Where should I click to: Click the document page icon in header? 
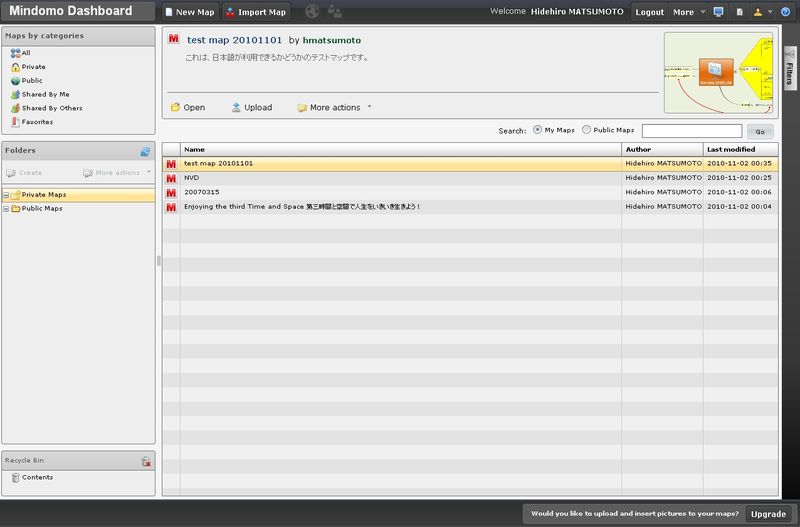tap(739, 11)
